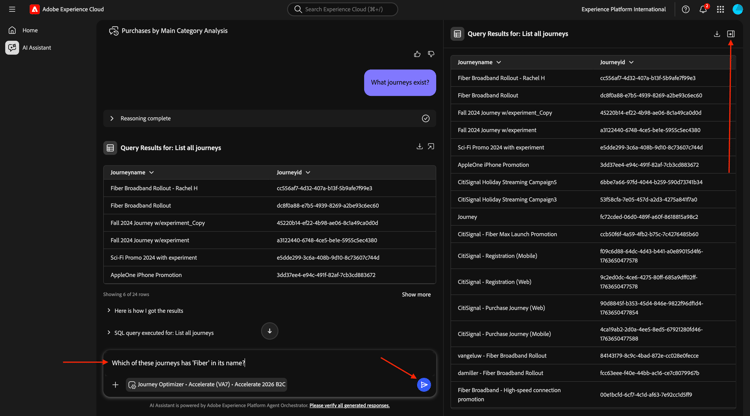The image size is (750, 416).
Task: Select CitiSignal - Fiber Max Launch Promotion row
Action: [593, 234]
